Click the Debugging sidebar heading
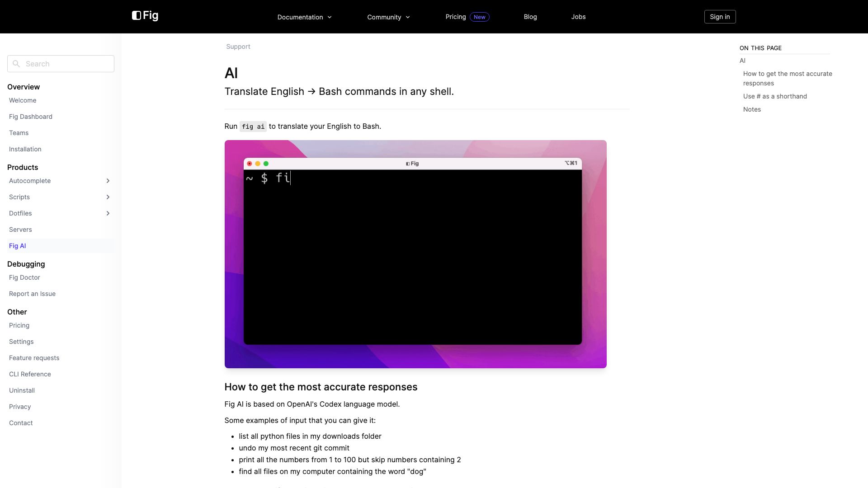The height and width of the screenshot is (488, 868). (26, 264)
